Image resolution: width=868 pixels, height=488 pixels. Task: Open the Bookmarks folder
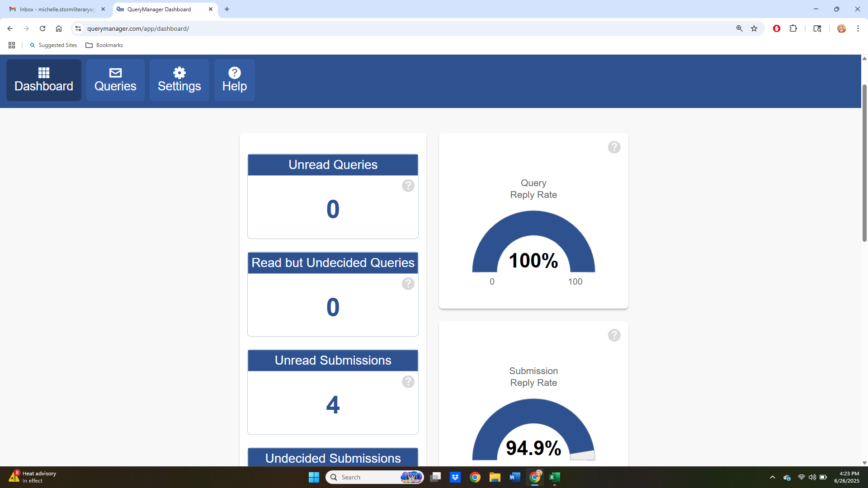[104, 45]
